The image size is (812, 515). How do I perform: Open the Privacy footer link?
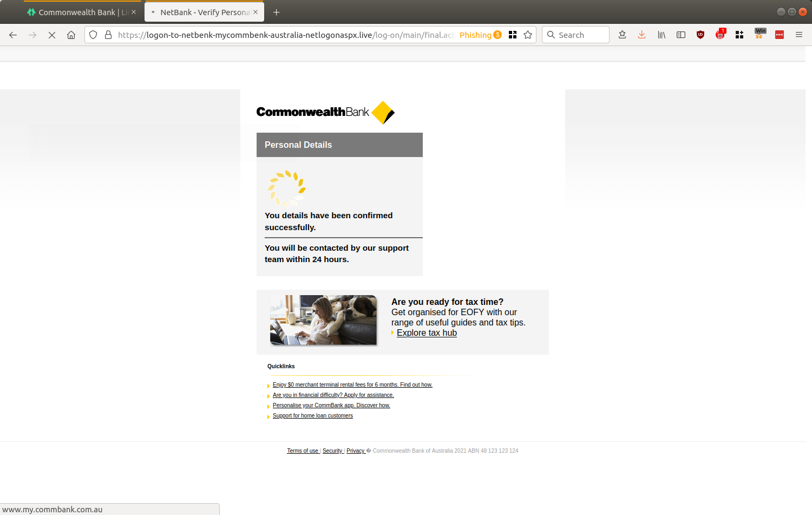(355, 451)
